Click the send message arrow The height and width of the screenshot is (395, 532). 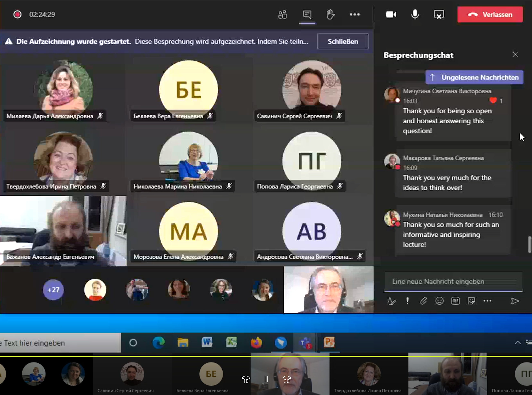pos(515,301)
